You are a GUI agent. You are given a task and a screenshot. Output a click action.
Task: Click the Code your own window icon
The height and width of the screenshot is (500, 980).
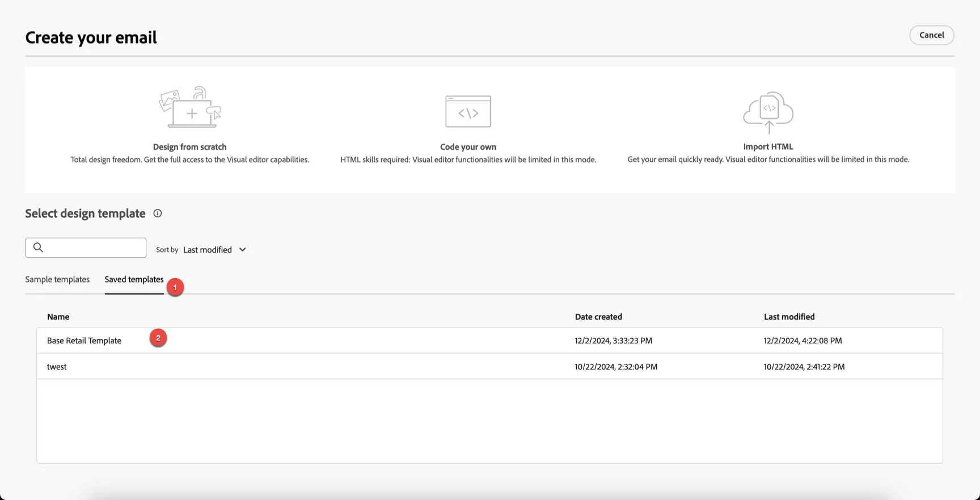pos(468,111)
